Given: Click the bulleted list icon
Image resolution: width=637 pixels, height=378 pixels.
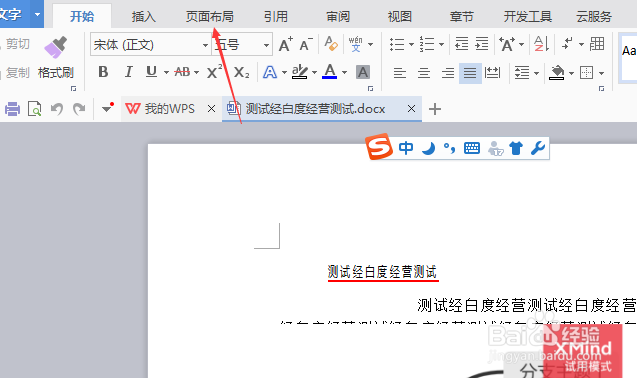Looking at the screenshot, I should pos(397,44).
